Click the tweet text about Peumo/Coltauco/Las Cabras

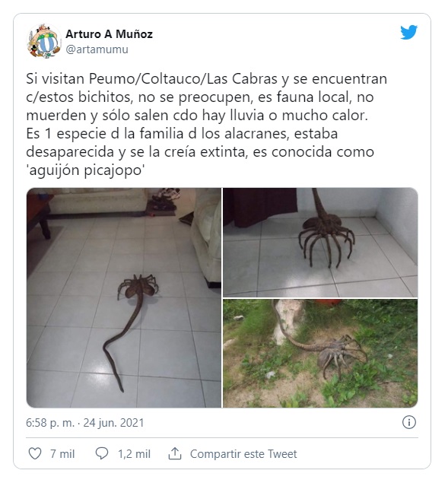click(206, 124)
